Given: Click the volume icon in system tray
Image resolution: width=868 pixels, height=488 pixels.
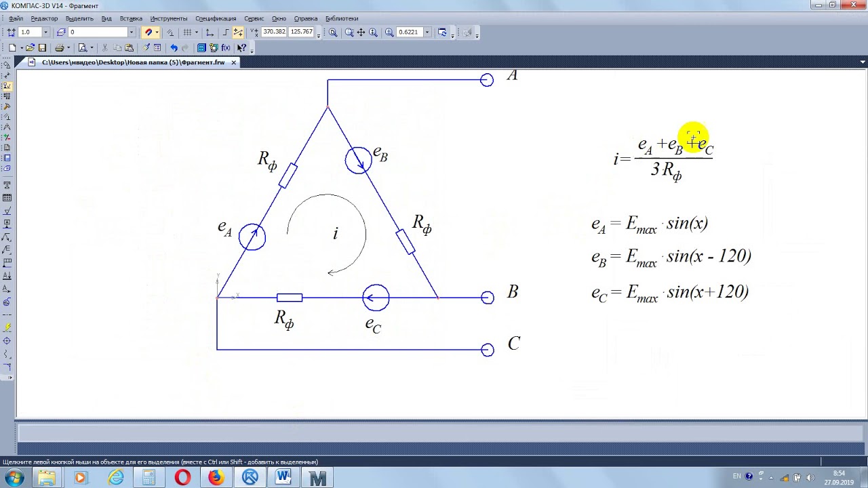Looking at the screenshot, I should pyautogui.click(x=811, y=478).
